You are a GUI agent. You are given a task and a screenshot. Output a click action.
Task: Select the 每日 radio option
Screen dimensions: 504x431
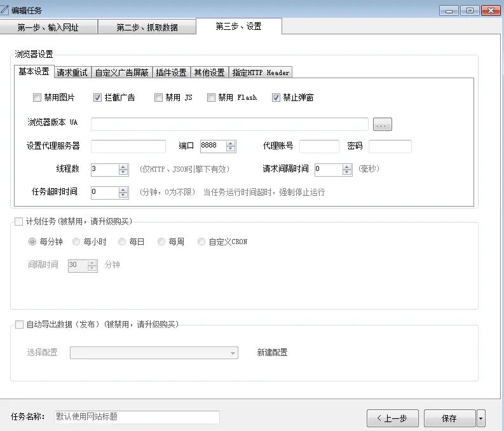(x=122, y=242)
